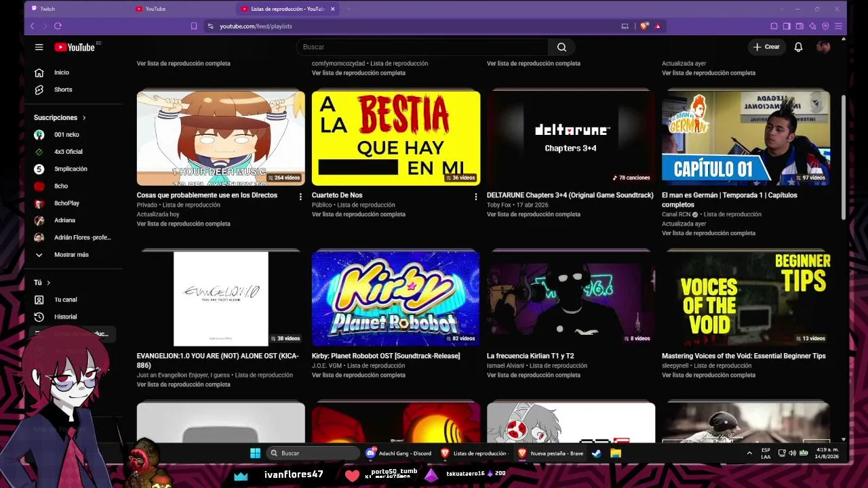
Task: Click the search magnifier button
Action: [x=561, y=47]
